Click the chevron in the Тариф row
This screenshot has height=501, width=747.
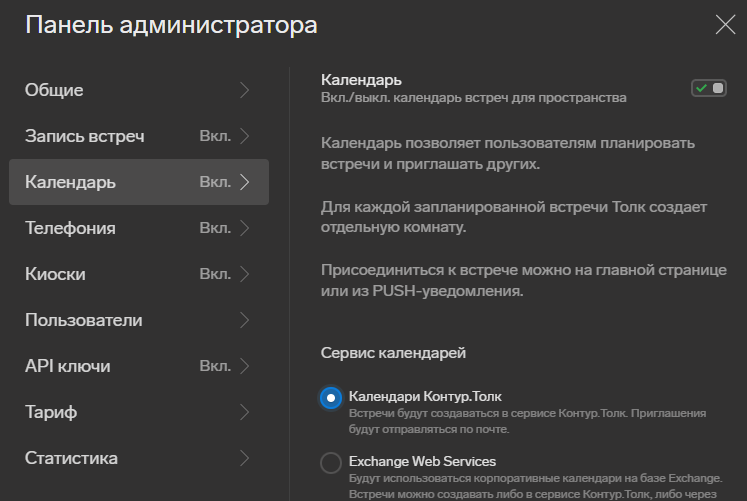[x=244, y=412]
